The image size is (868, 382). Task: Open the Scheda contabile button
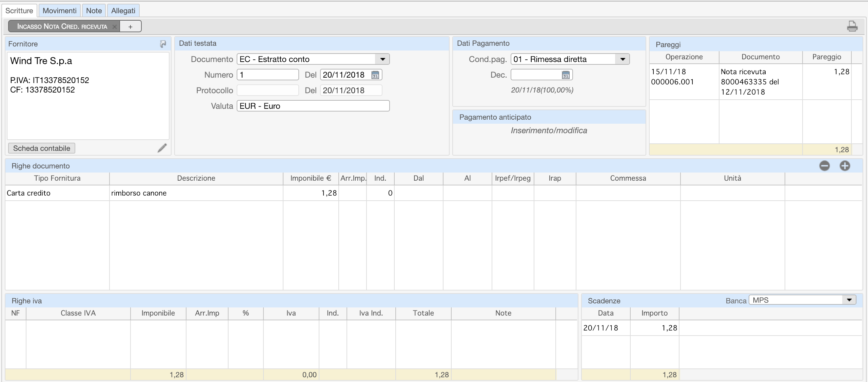[42, 148]
